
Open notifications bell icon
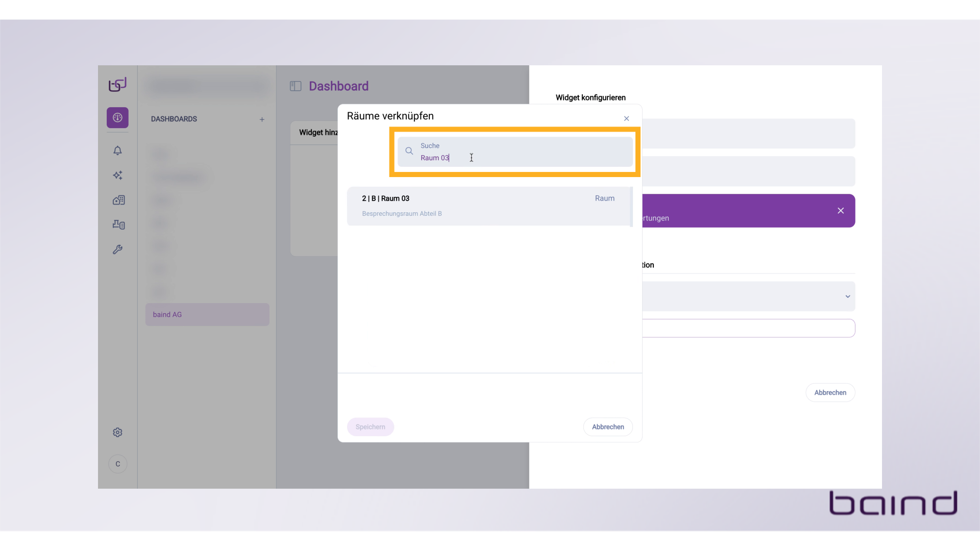pos(117,151)
